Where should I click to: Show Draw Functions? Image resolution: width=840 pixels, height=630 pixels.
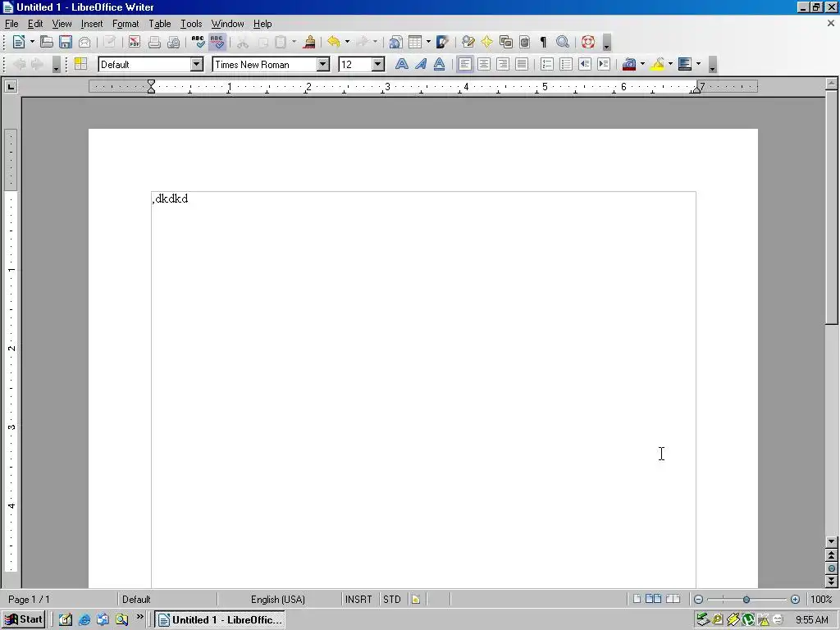442,42
